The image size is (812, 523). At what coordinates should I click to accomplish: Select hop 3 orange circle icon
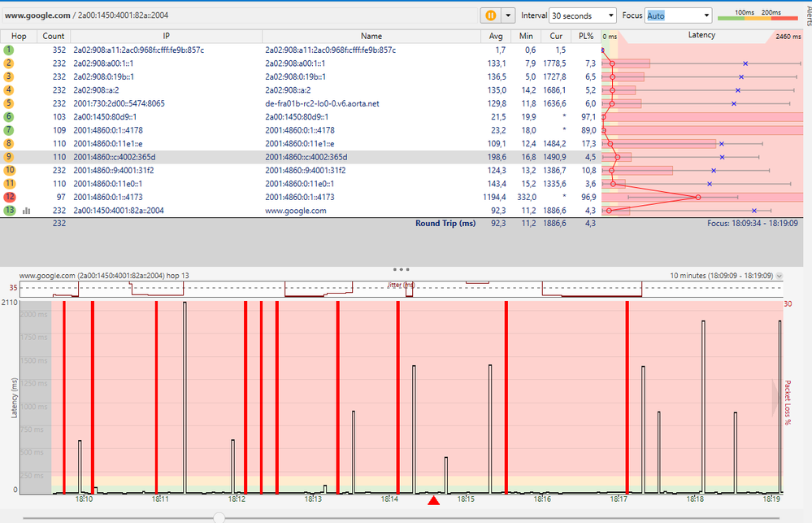(x=9, y=76)
